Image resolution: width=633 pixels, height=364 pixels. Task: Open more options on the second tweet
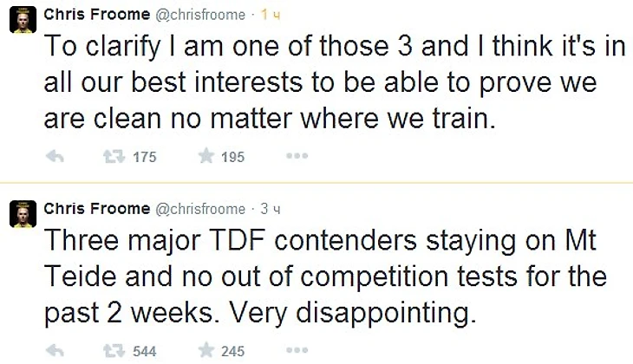(297, 351)
